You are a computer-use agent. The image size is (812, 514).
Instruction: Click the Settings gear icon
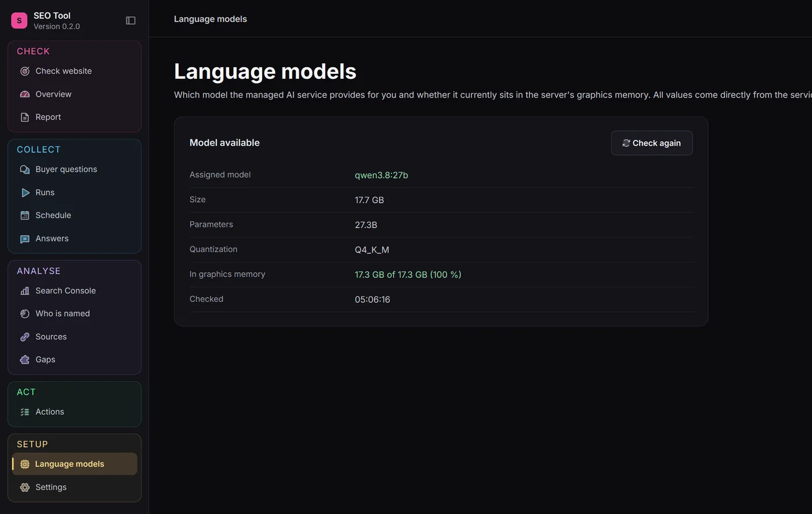point(25,487)
